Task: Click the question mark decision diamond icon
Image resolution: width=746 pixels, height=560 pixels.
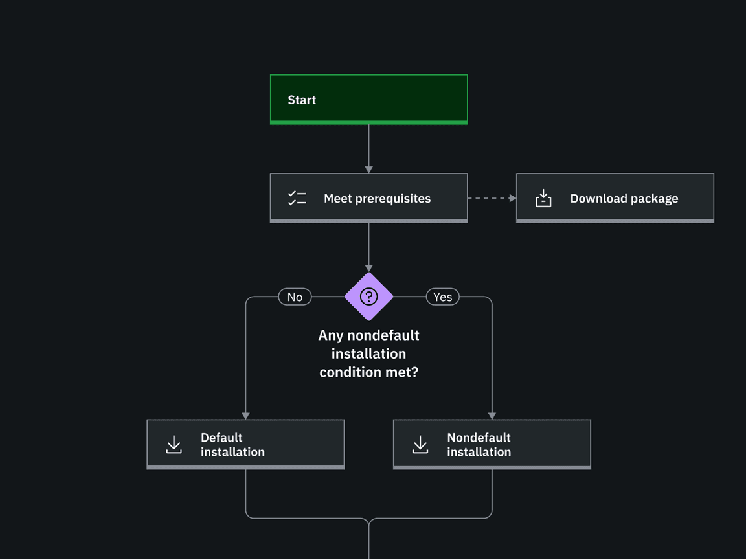Action: point(368,297)
